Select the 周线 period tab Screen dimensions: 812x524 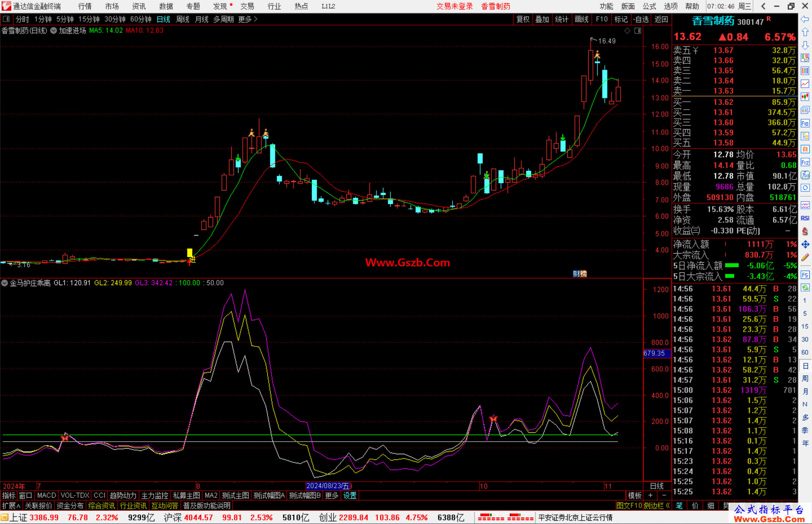182,19
